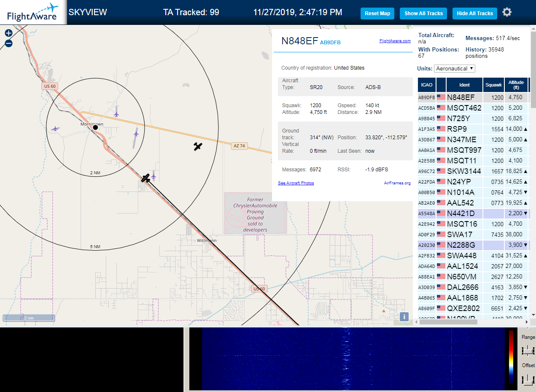Viewport: 536px width, 392px height.
Task: Click the map scale bar showing 2 nm
Action: (28, 318)
